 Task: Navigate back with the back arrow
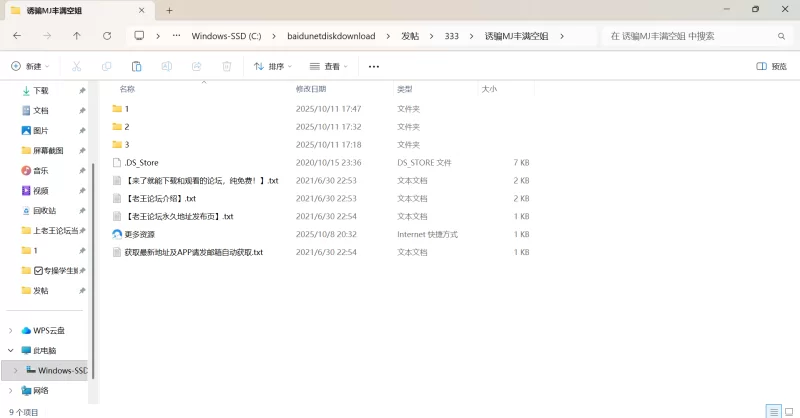click(17, 35)
